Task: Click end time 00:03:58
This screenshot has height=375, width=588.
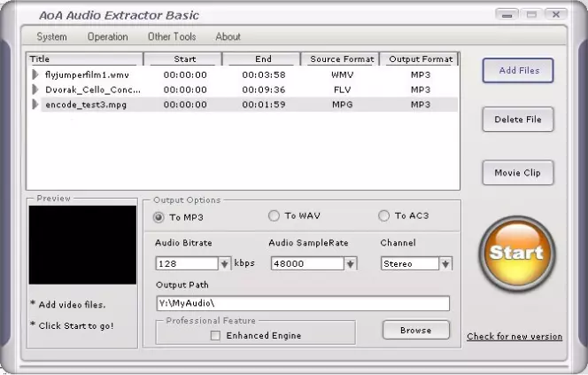Action: pos(264,74)
